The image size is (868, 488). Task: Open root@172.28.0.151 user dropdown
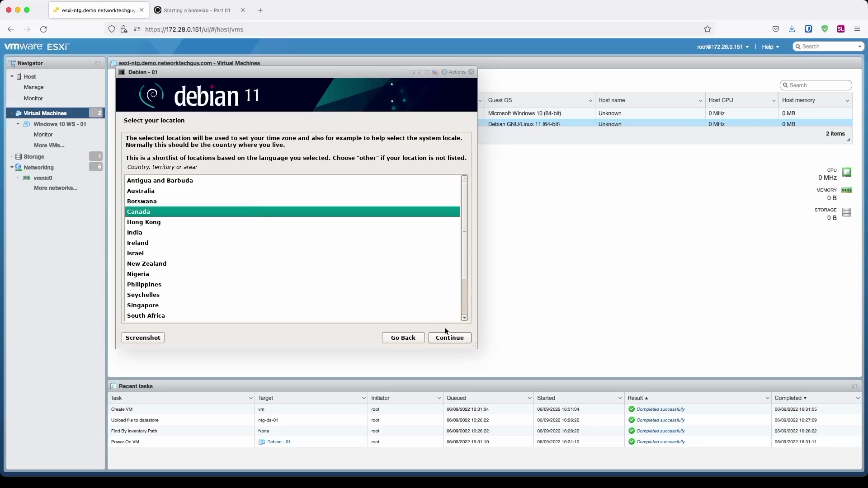click(x=723, y=47)
